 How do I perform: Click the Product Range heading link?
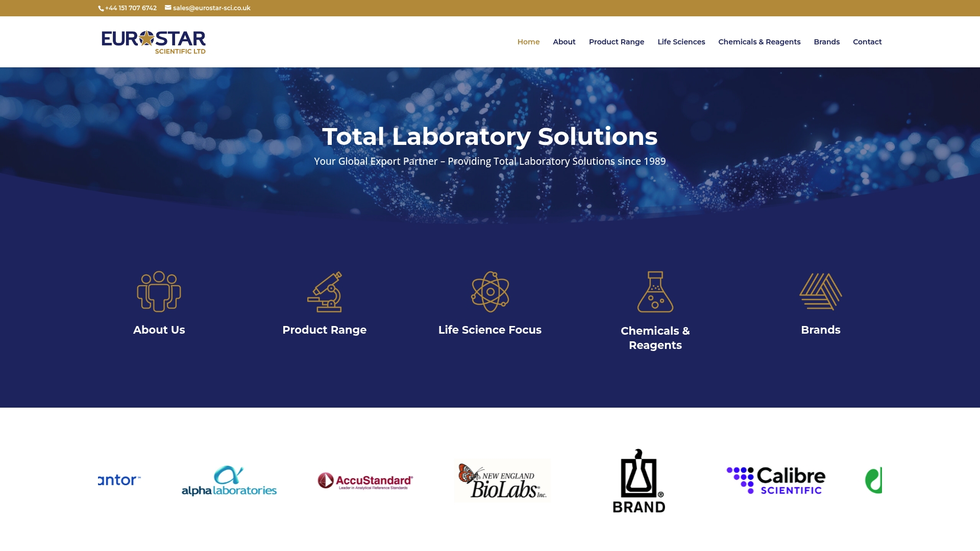pyautogui.click(x=325, y=330)
